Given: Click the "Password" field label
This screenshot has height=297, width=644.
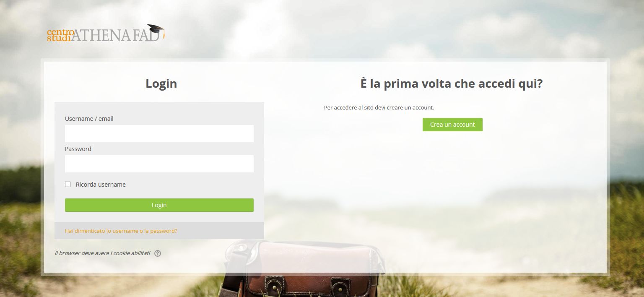Looking at the screenshot, I should point(78,149).
